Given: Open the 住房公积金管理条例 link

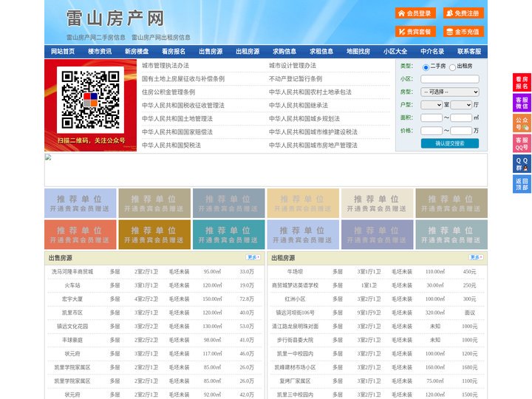Looking at the screenshot, I should click(168, 92).
